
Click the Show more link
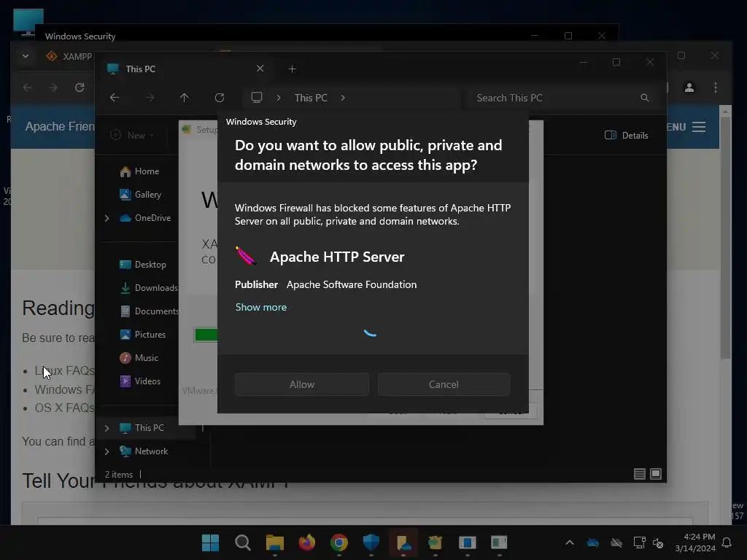point(260,307)
